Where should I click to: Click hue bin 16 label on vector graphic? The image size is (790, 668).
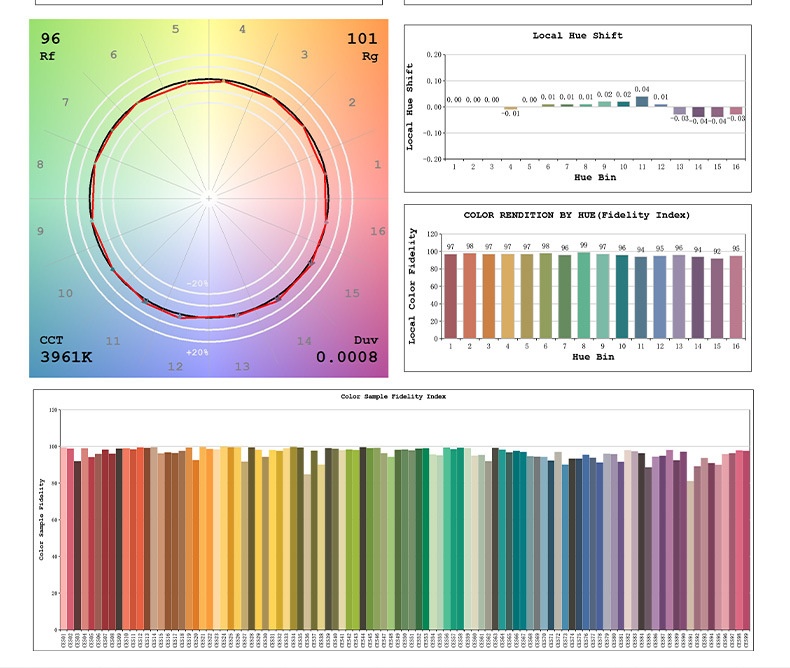pos(377,231)
